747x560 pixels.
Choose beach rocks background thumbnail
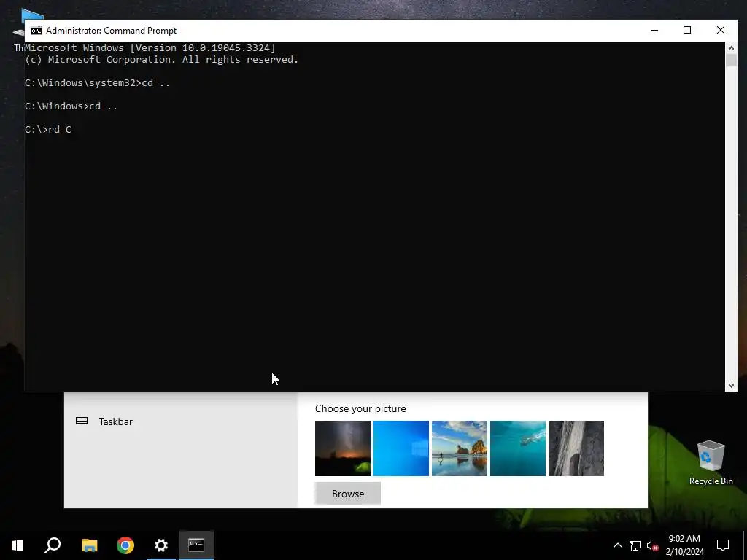click(x=460, y=448)
